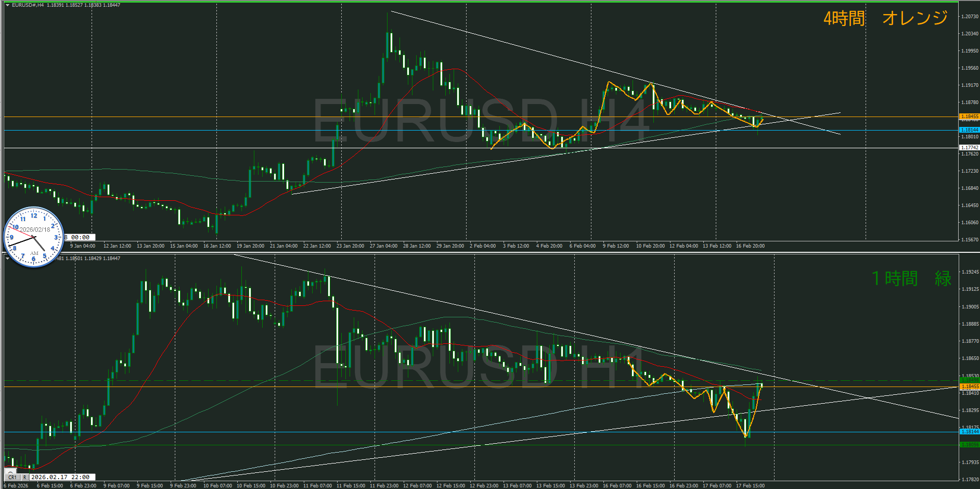Click the '16 Feb 20:00' time axis label
980x489 pixels.
pos(750,246)
